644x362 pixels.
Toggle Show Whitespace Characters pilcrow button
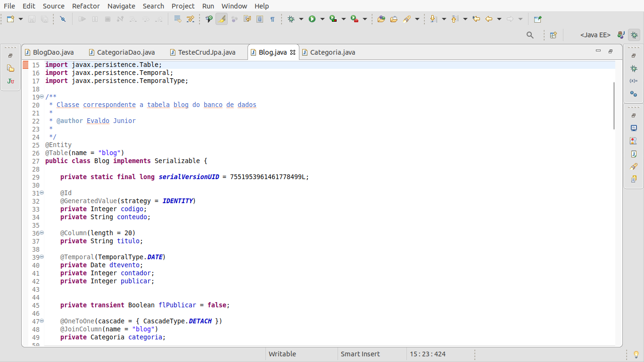[272, 19]
